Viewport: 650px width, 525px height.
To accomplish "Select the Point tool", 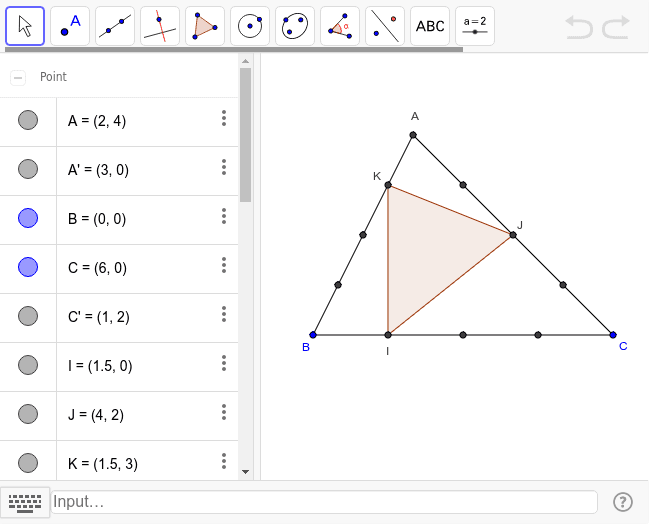I will pos(70,26).
